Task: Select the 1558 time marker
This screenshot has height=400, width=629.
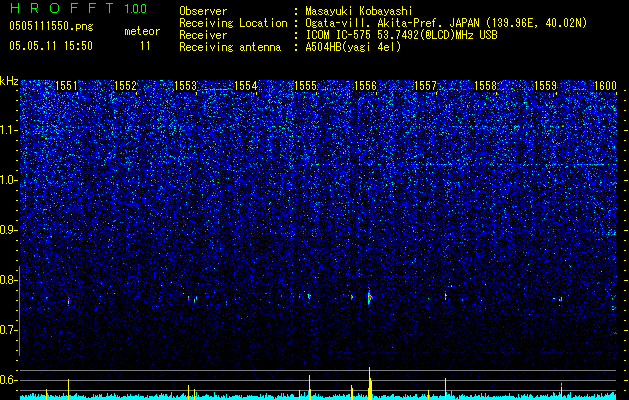Action: tap(485, 86)
